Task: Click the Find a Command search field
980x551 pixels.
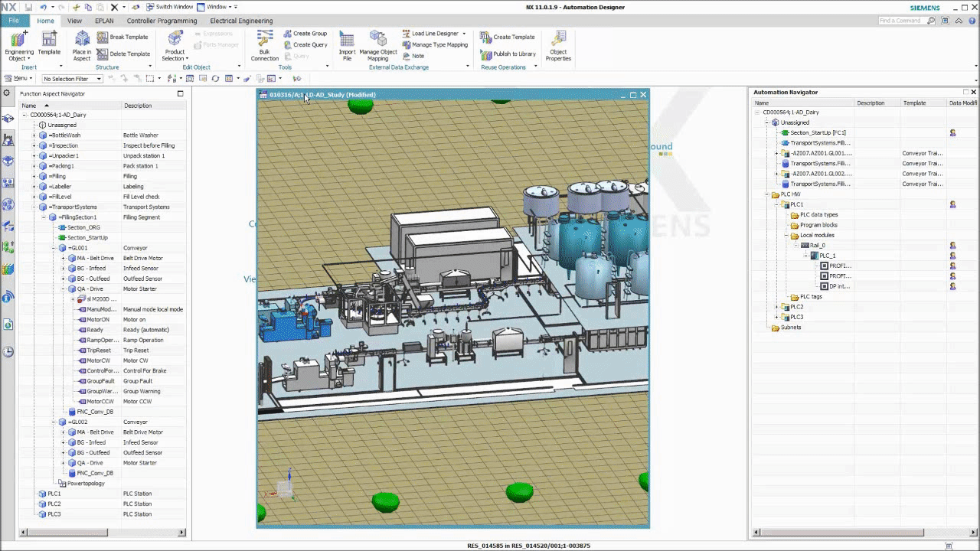Action: click(x=903, y=21)
